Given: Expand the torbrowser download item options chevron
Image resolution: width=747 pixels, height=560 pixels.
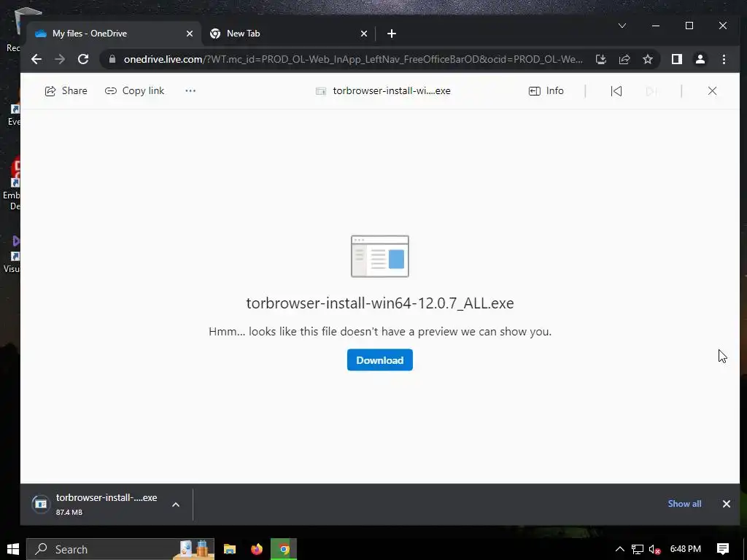Looking at the screenshot, I should click(176, 505).
